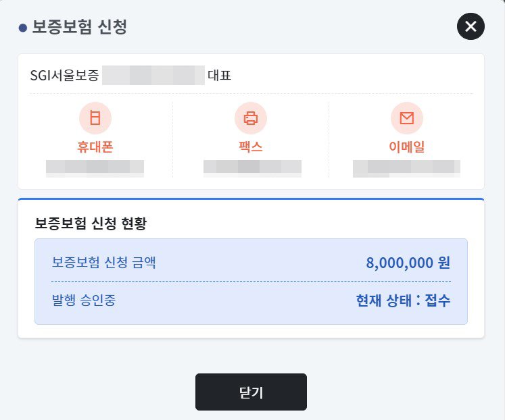Select the 이메일 label
Image resolution: width=505 pixels, height=420 pixels.
tap(407, 147)
